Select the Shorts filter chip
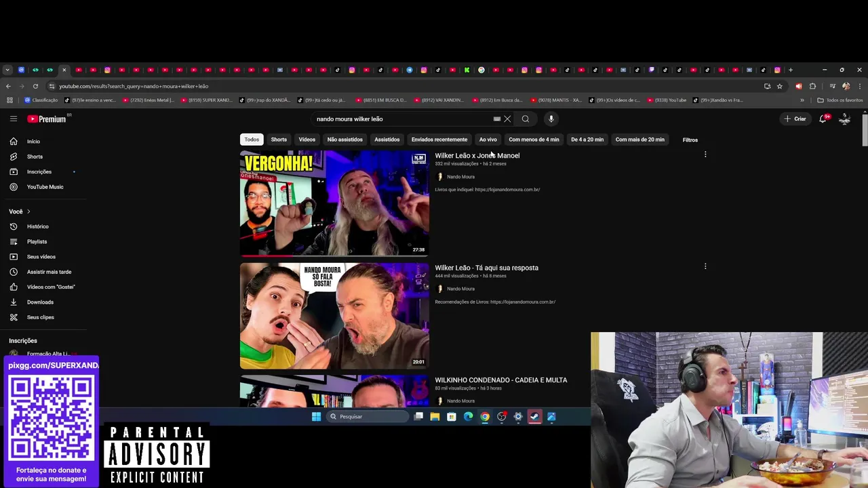 point(279,140)
